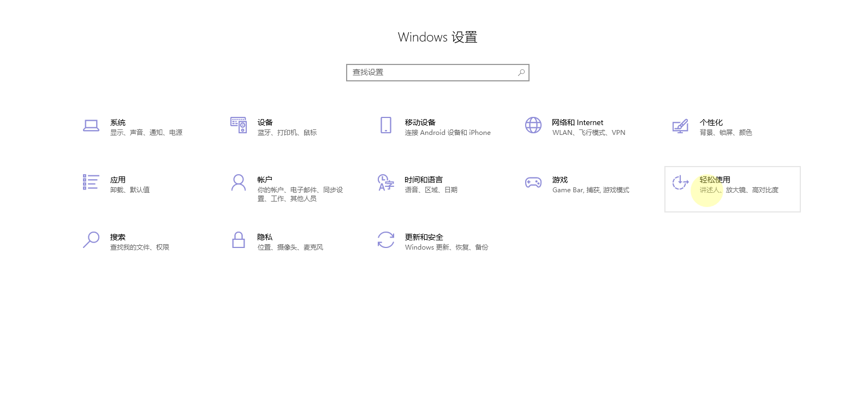Click the search magnifier button in search box
Screen dimensions: 868x396
pos(521,73)
